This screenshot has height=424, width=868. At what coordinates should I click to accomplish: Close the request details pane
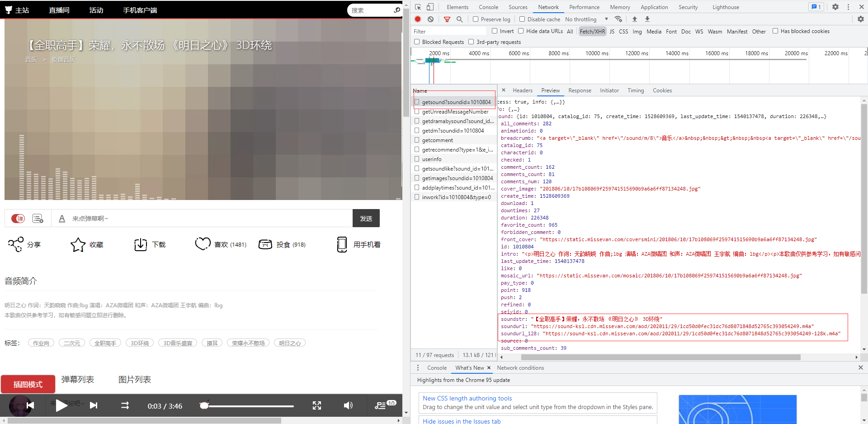(504, 90)
